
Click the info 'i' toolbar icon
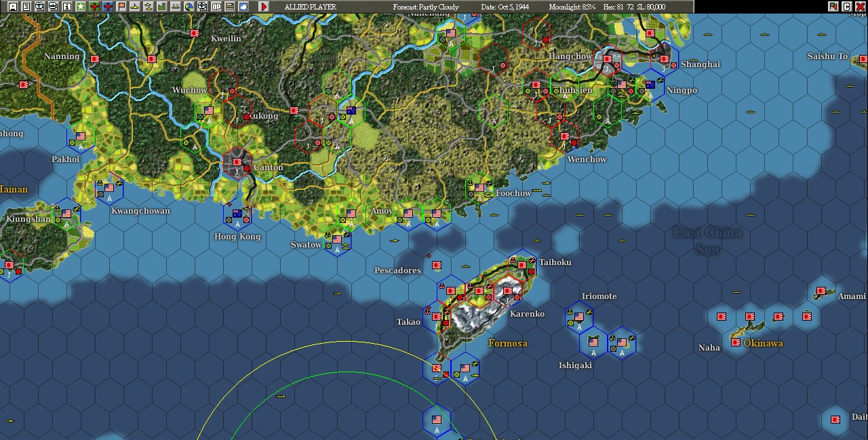(66, 7)
